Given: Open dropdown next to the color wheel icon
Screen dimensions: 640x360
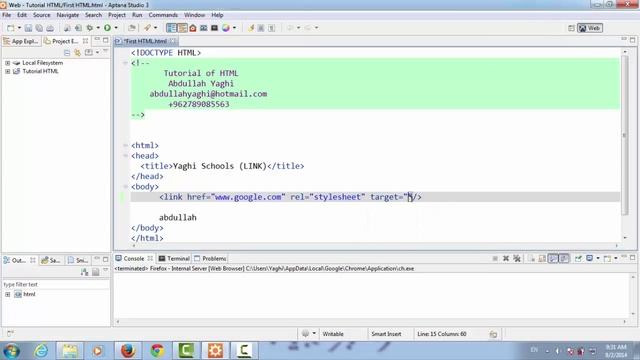Looking at the screenshot, I should coord(234,28).
